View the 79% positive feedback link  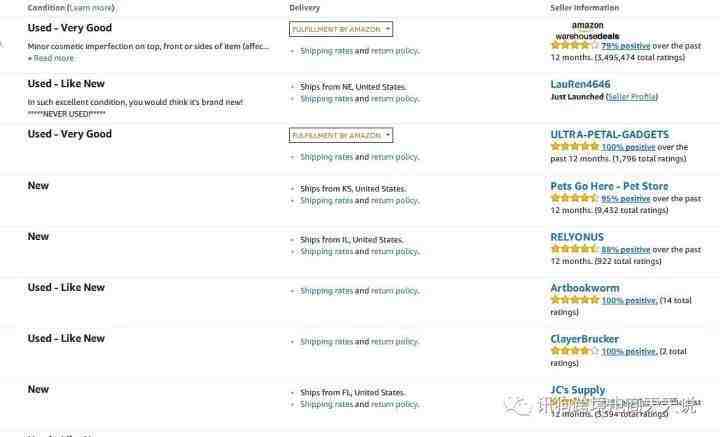click(625, 46)
